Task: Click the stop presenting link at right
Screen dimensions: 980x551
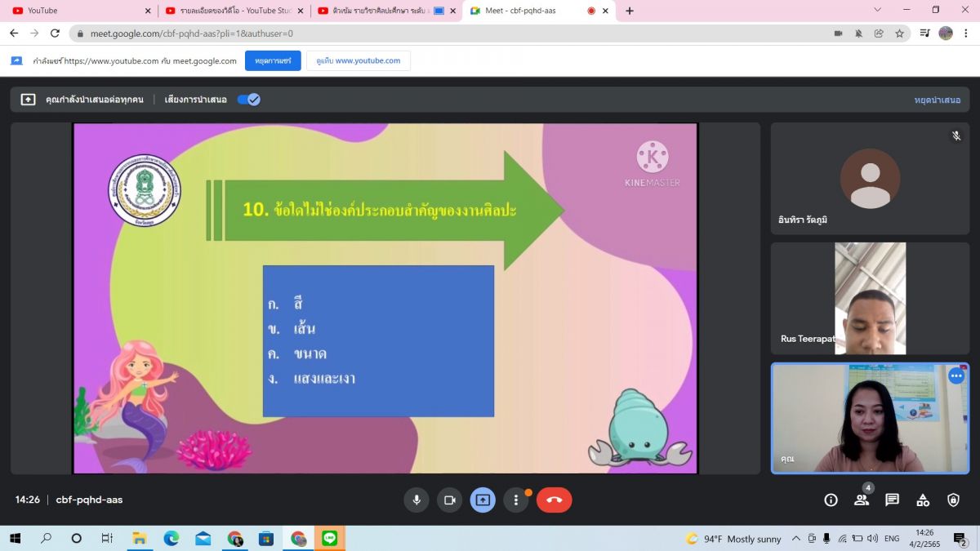Action: [x=937, y=100]
